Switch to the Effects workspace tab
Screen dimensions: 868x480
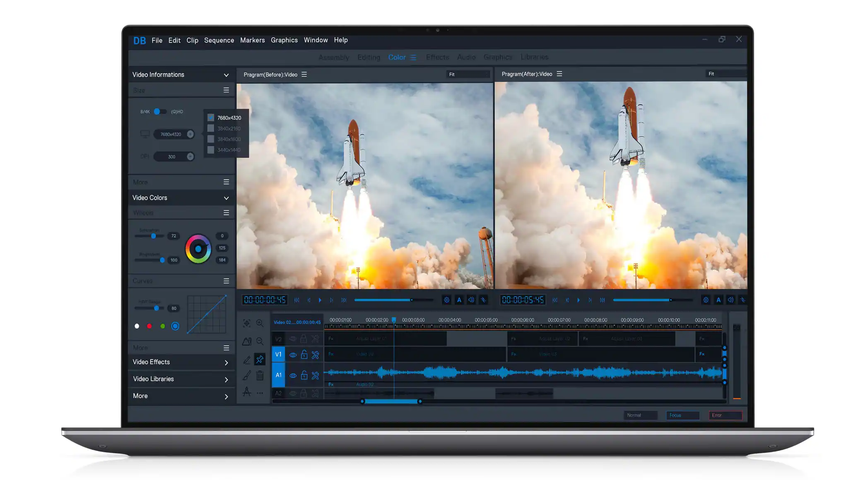point(437,57)
